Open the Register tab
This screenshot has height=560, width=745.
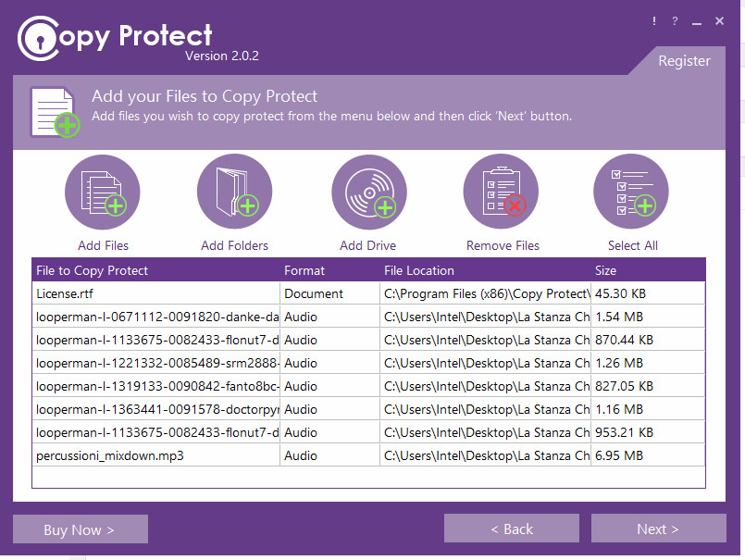[684, 61]
